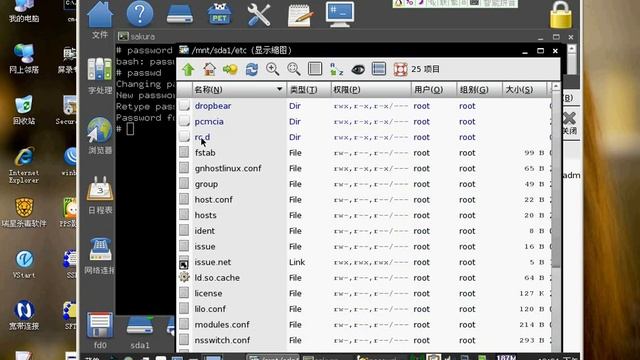Select the group file row
Viewport: 640px width, 360px height.
click(x=363, y=184)
